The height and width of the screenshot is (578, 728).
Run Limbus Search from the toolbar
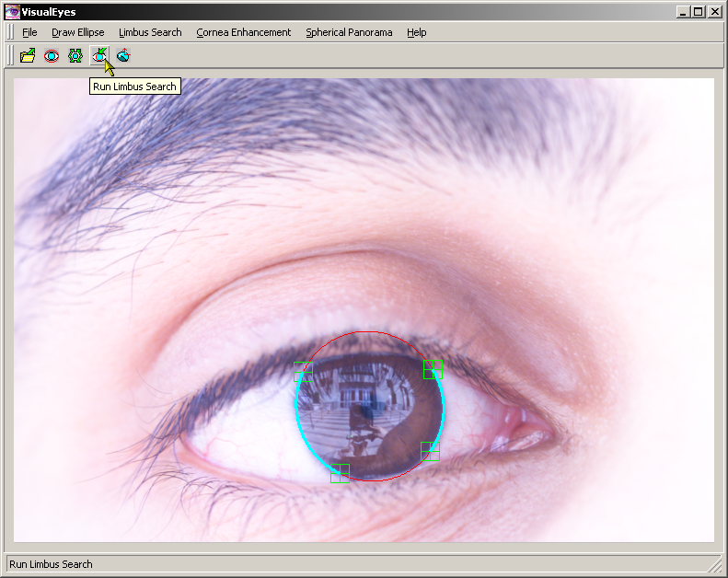pos(99,56)
